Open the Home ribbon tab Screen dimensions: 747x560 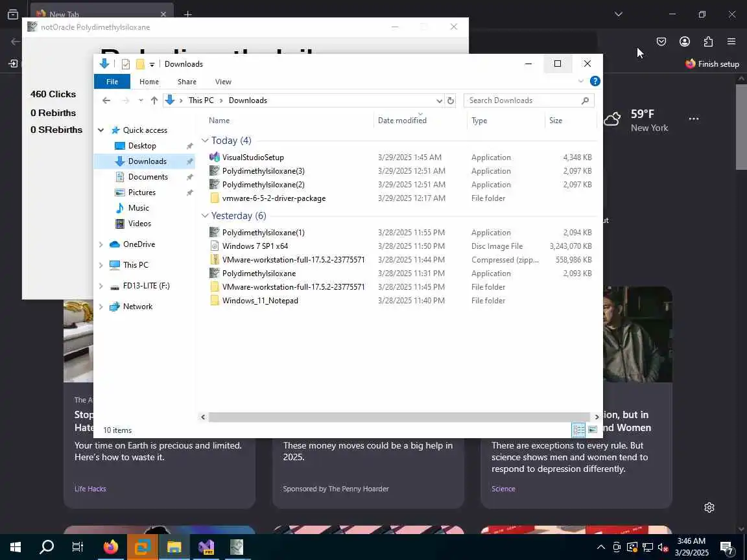[149, 82]
